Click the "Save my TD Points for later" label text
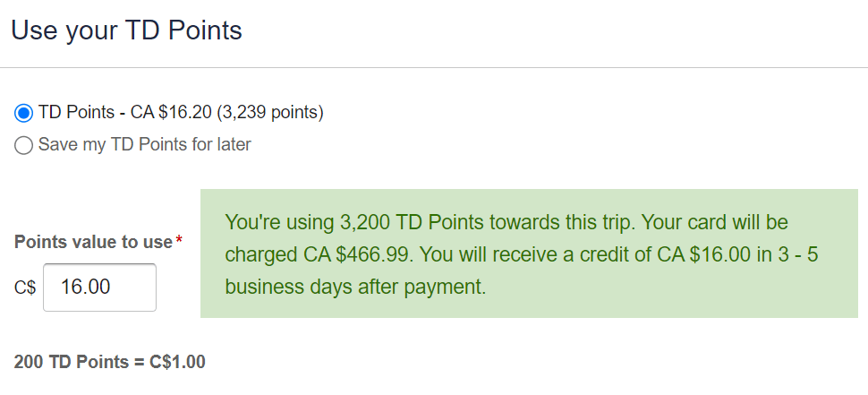This screenshot has height=395, width=868. coord(145,145)
